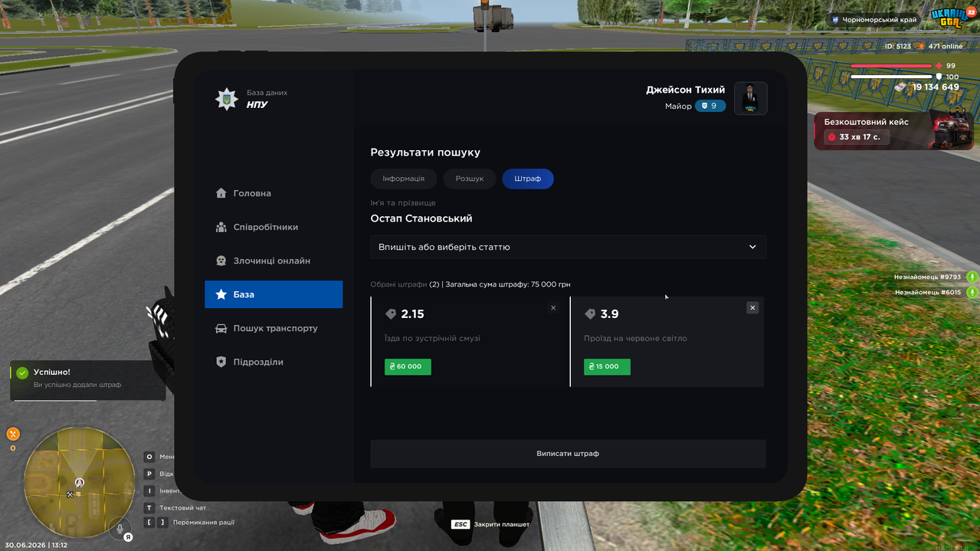This screenshot has width=980, height=551.
Task: Click the Результати пошуку heading
Action: tap(425, 153)
